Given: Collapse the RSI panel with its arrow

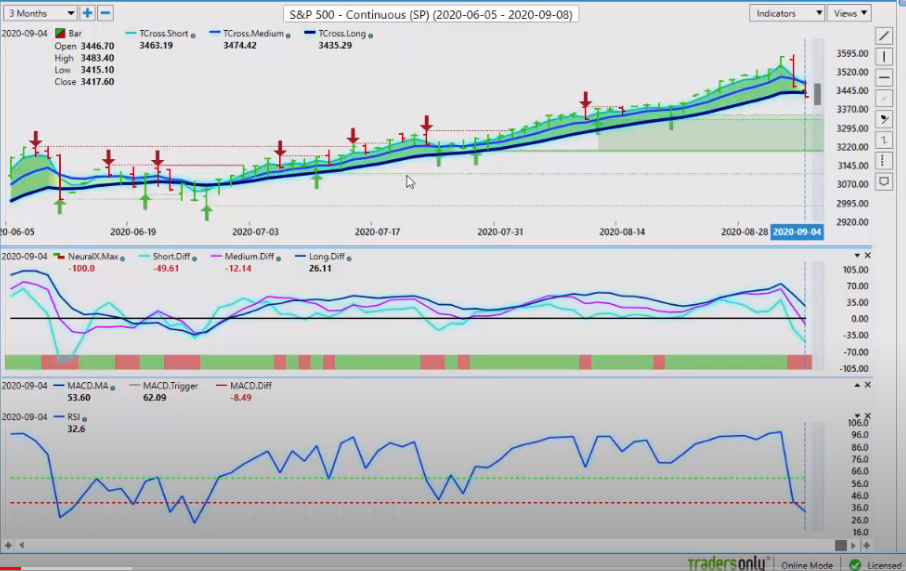Looking at the screenshot, I should pyautogui.click(x=857, y=416).
